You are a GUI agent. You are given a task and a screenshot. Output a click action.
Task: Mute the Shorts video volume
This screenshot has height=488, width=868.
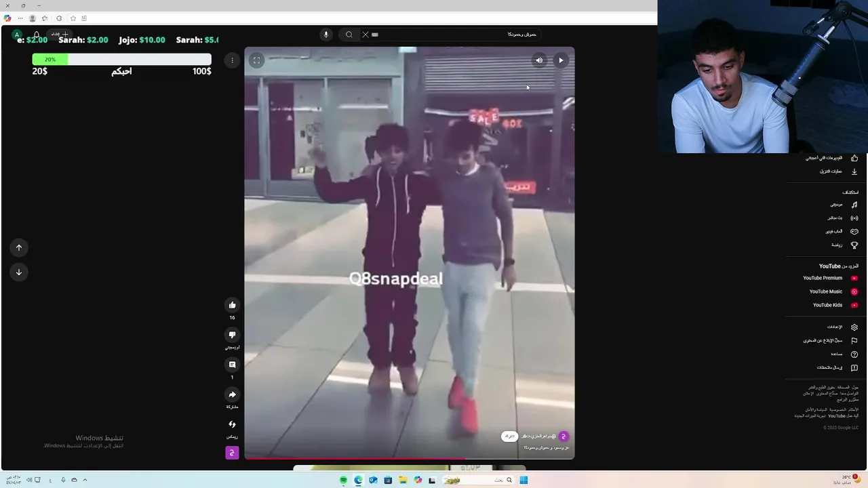coord(539,60)
